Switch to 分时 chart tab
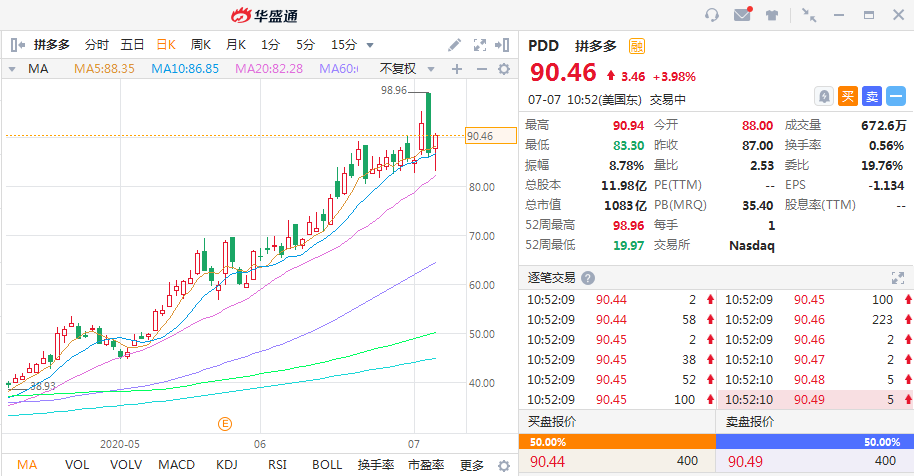The width and height of the screenshot is (914, 476). 97,45
